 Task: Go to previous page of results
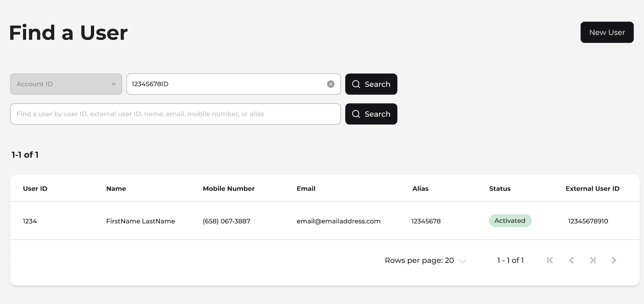[572, 260]
